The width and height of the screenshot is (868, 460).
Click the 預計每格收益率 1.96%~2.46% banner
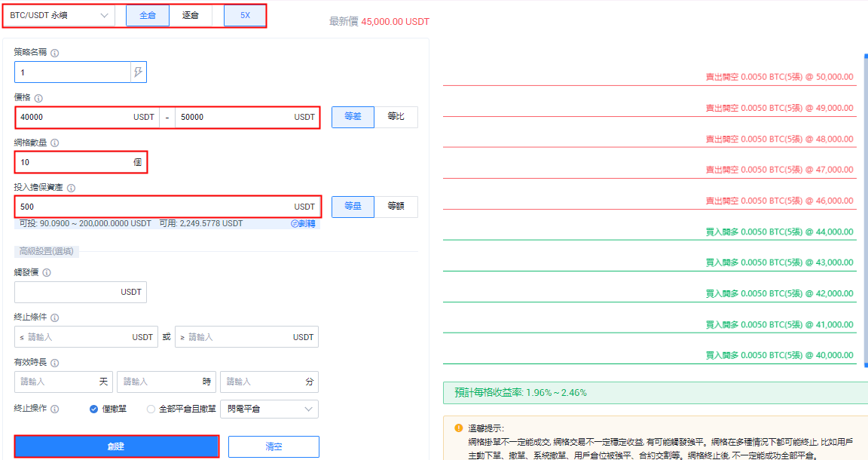coord(656,392)
